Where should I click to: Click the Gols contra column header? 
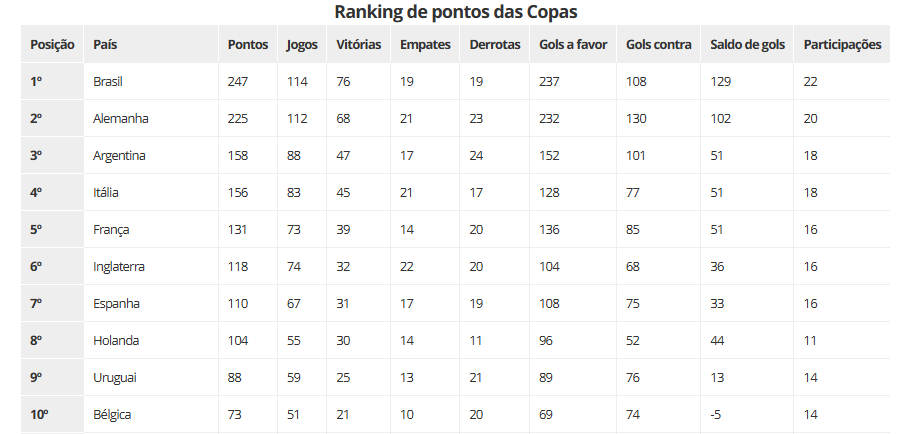(x=658, y=45)
